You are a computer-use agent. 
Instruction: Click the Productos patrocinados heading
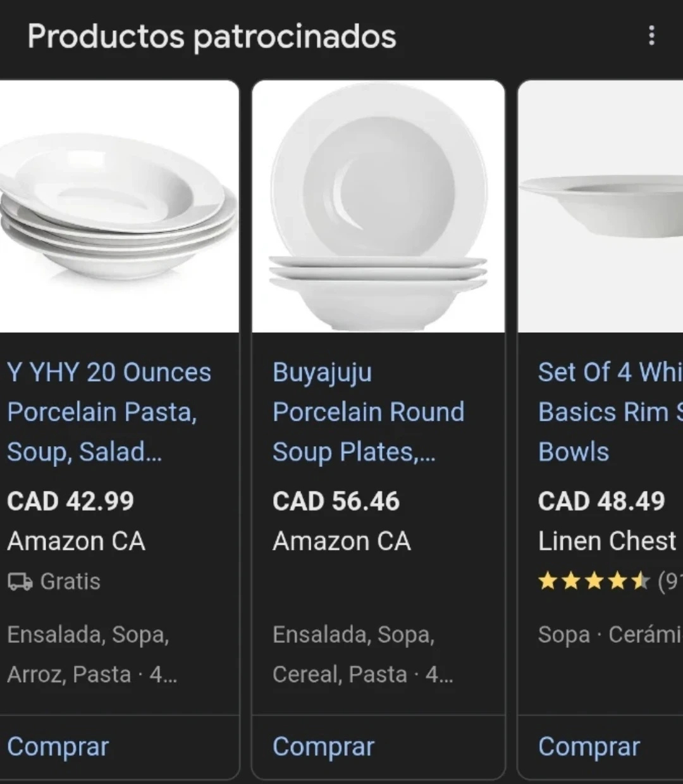[212, 36]
